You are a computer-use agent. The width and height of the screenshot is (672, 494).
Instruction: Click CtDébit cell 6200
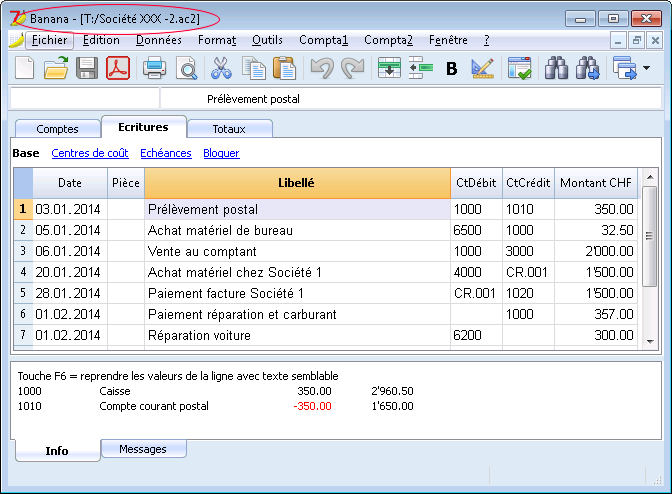pos(476,335)
